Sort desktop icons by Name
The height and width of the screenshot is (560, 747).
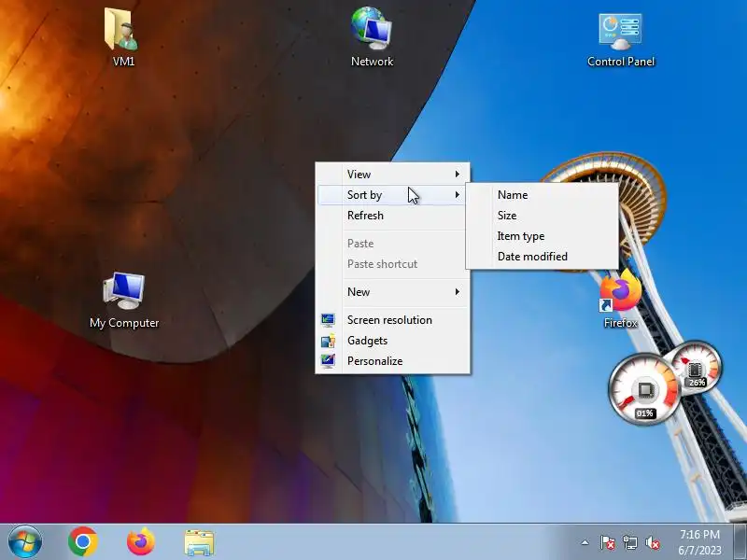coord(543,195)
